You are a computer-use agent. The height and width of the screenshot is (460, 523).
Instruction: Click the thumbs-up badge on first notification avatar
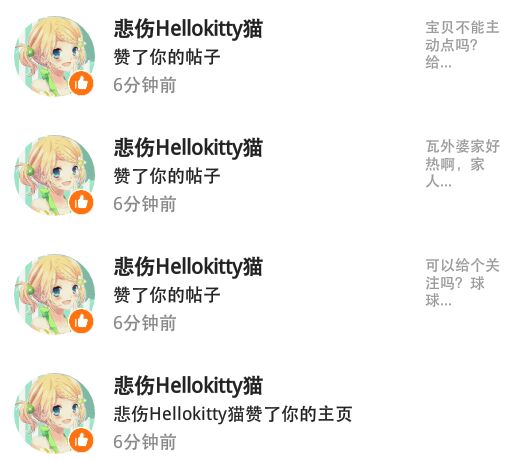[x=81, y=83]
